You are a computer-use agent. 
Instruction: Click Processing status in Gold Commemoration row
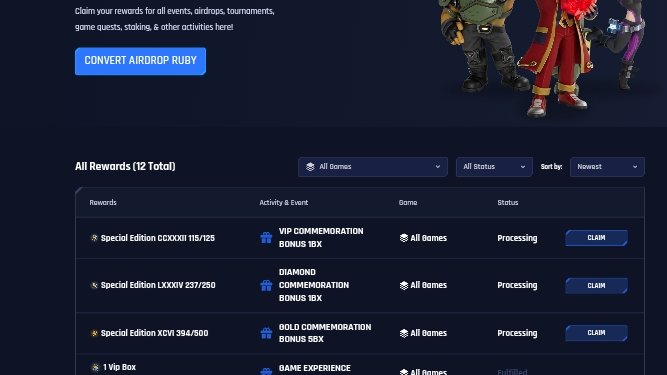(x=517, y=333)
